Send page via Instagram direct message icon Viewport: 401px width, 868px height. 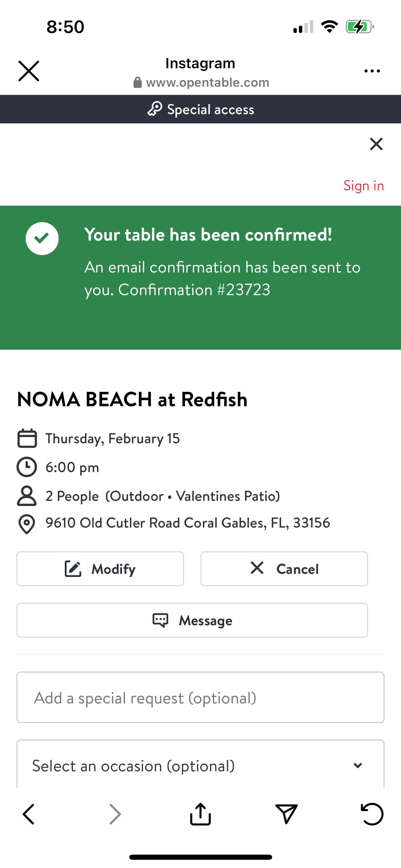pyautogui.click(x=286, y=814)
